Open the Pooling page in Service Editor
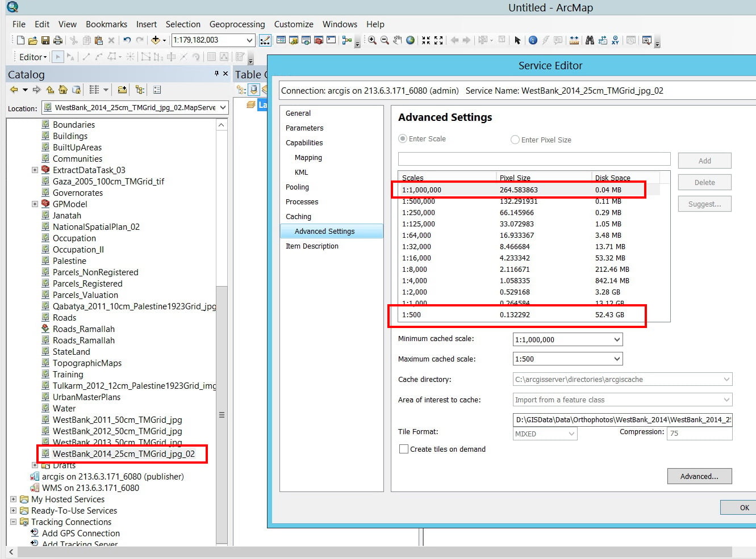 point(297,187)
